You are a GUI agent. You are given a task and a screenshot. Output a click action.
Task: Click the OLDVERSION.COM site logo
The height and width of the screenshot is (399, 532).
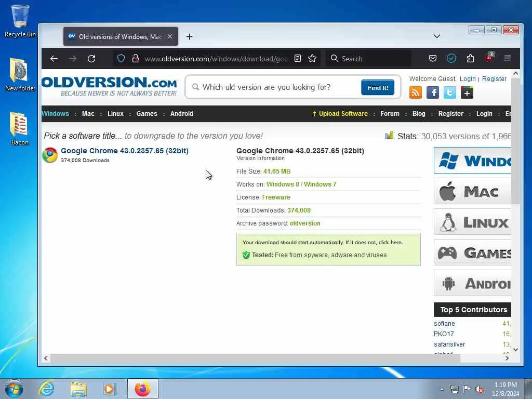(x=109, y=86)
